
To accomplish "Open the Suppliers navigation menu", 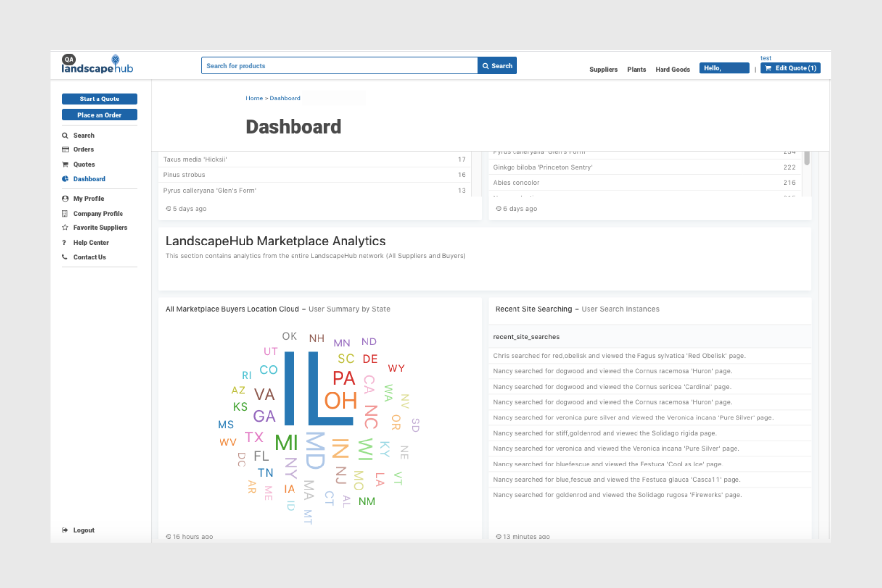I will (603, 70).
